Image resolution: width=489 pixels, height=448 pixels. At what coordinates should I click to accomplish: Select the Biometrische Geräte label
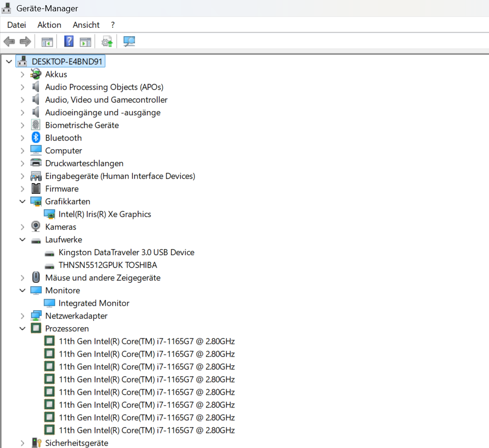point(82,125)
